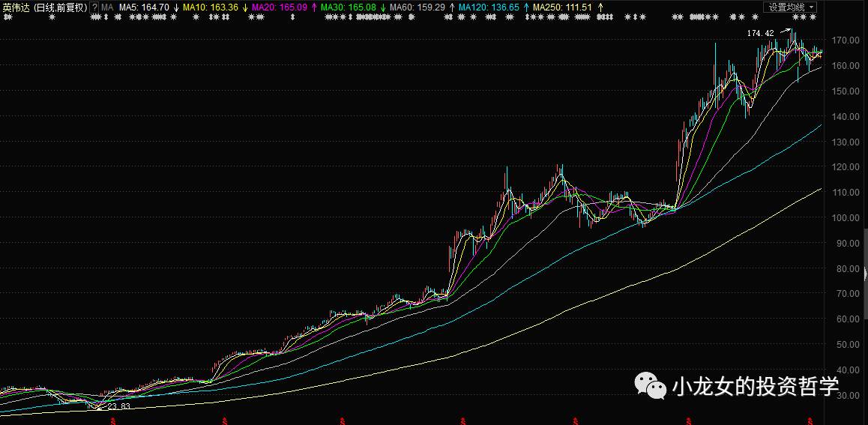This screenshot has height=425, width=868.
Task: Click the 英伟达 stock name
Action: (x=16, y=7)
